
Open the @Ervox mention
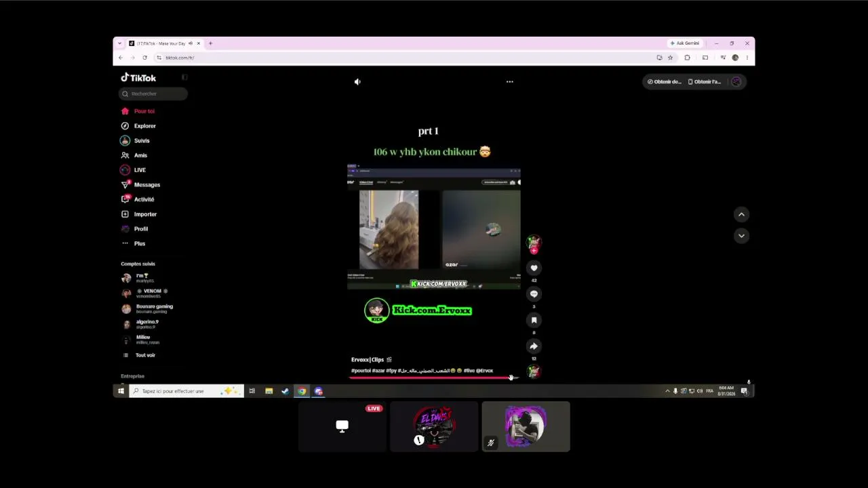[485, 371]
